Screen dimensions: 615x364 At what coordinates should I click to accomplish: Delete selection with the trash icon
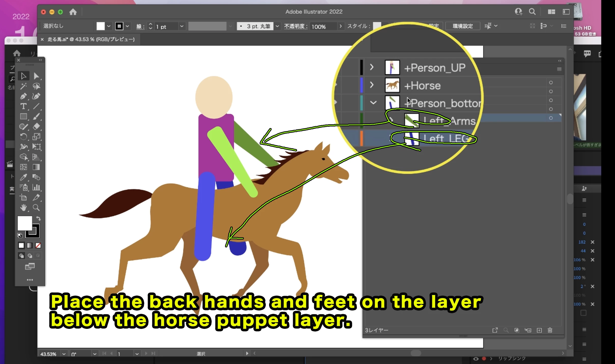click(550, 330)
